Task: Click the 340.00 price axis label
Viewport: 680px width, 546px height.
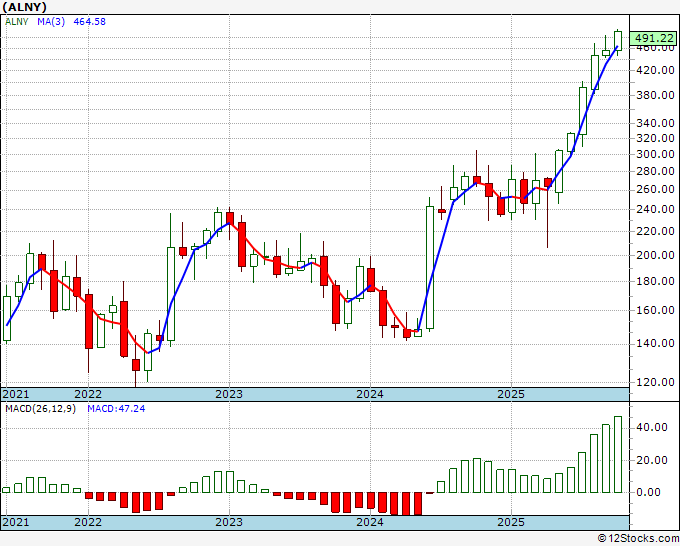Action: click(655, 123)
